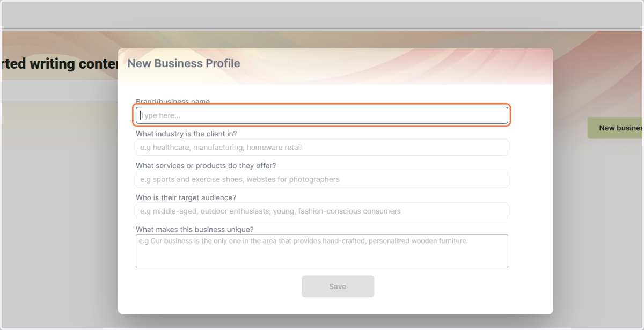The width and height of the screenshot is (644, 330).
Task: Click the Save button
Action: (x=338, y=287)
